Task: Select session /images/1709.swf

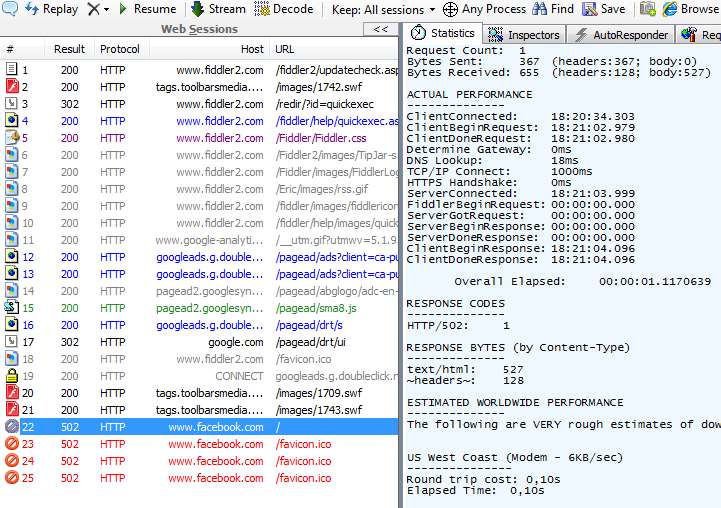Action: 200,393
